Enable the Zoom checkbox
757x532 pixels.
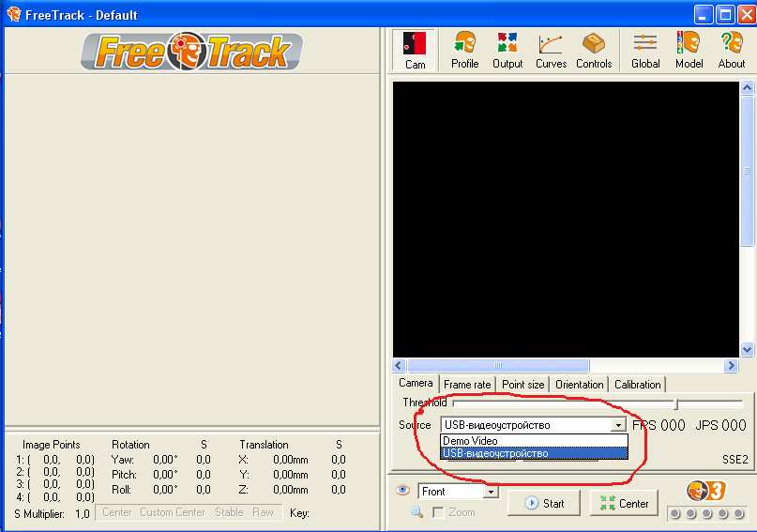click(438, 512)
